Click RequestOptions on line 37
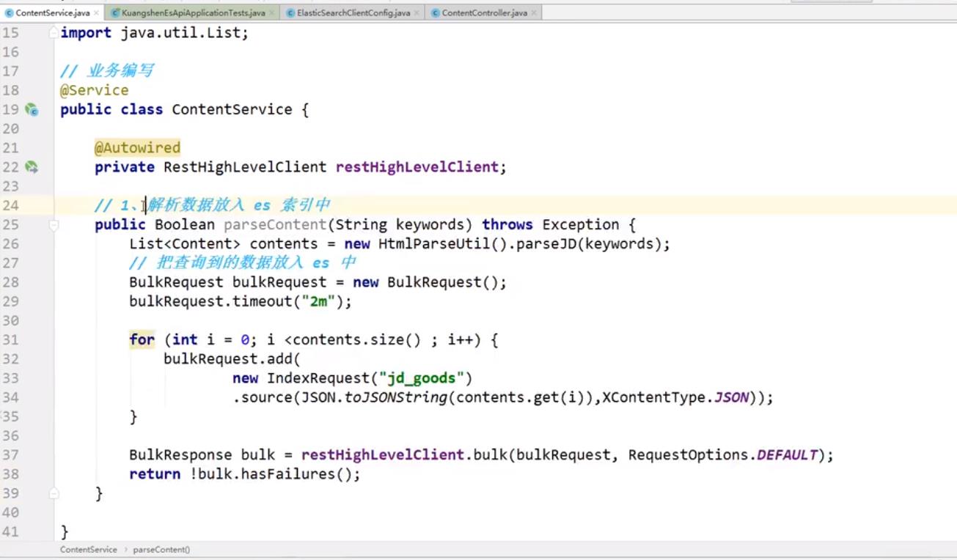This screenshot has width=957, height=560. [x=688, y=454]
